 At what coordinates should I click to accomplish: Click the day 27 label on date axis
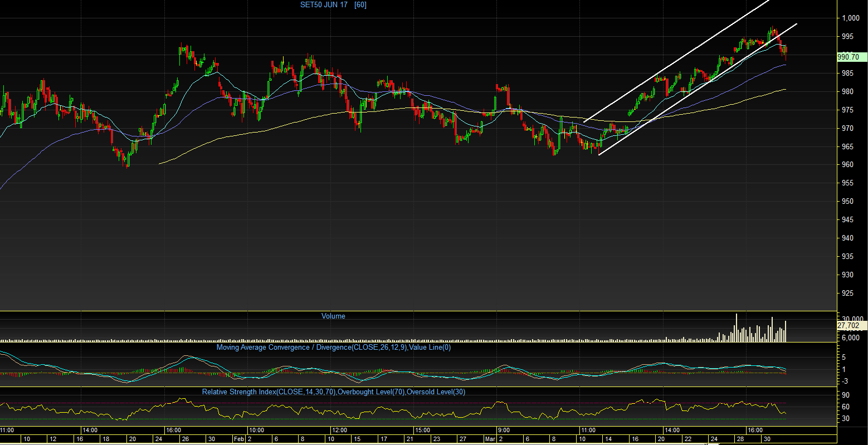[x=462, y=439]
